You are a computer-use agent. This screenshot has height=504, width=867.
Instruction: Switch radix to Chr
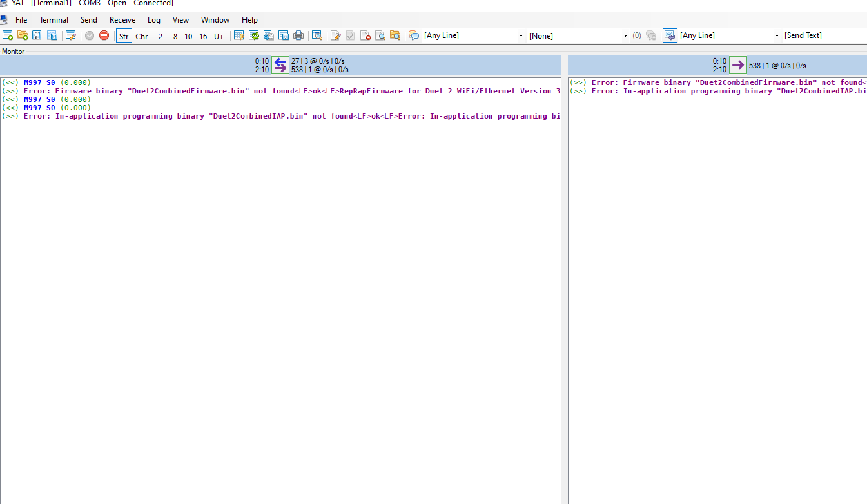tap(142, 36)
